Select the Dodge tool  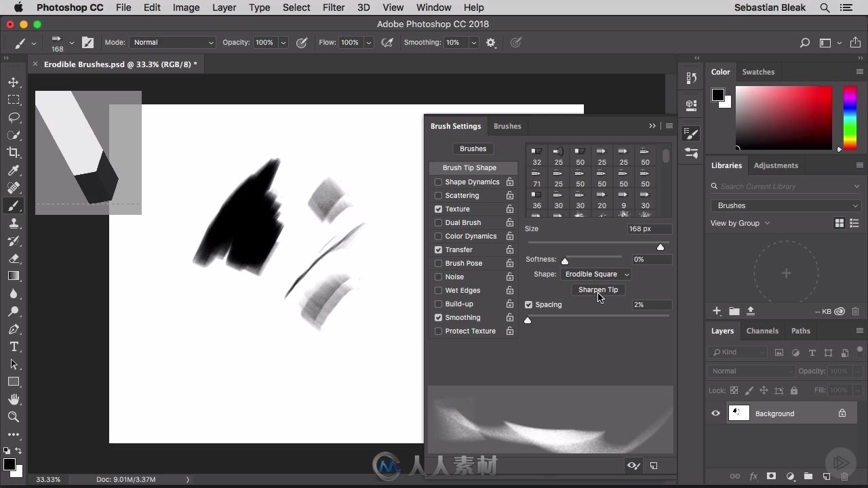(14, 311)
